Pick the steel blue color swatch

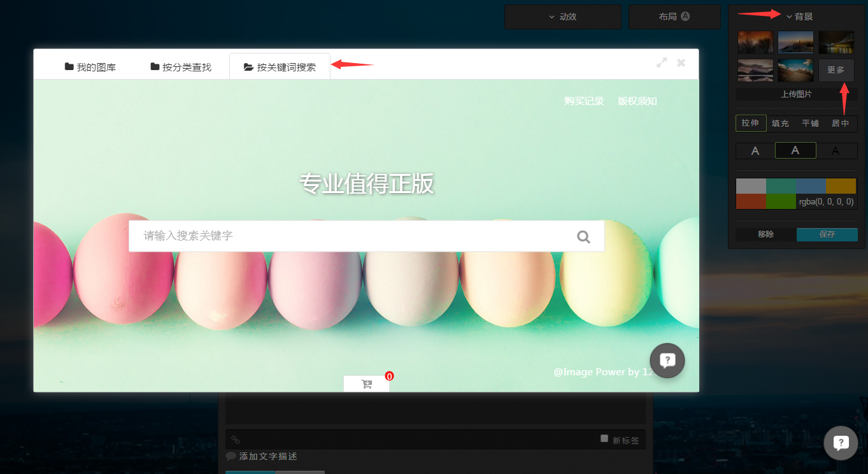click(811, 186)
